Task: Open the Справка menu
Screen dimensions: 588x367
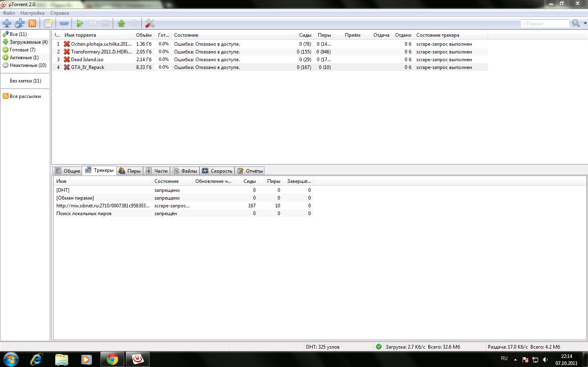Action: 60,13
